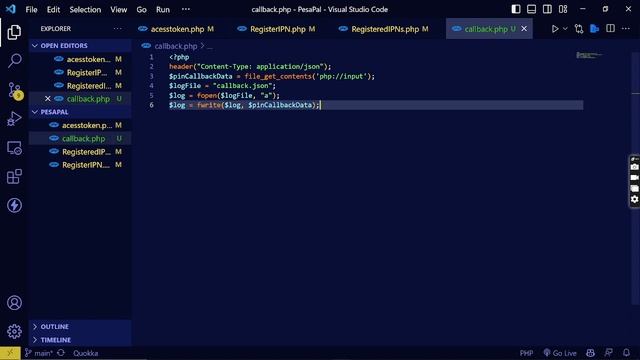This screenshot has height=360, width=640.
Task: Open the Explorer view in activity bar
Action: [14, 32]
